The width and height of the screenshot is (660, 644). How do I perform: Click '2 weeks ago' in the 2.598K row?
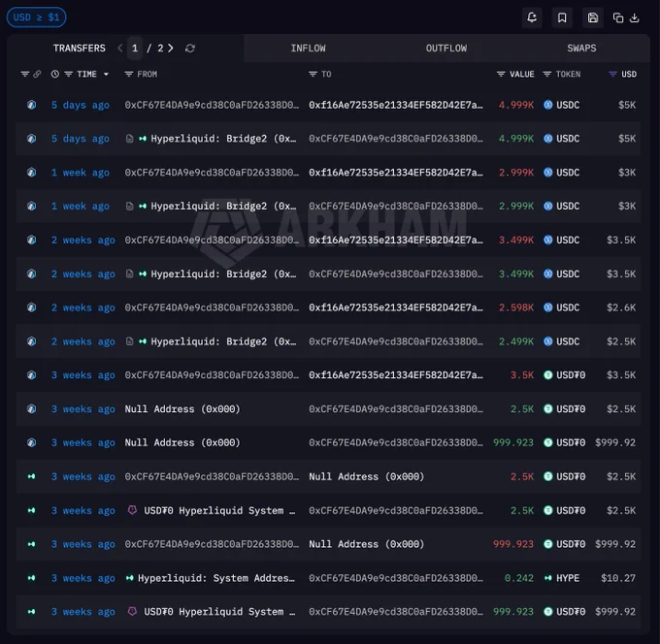(82, 307)
